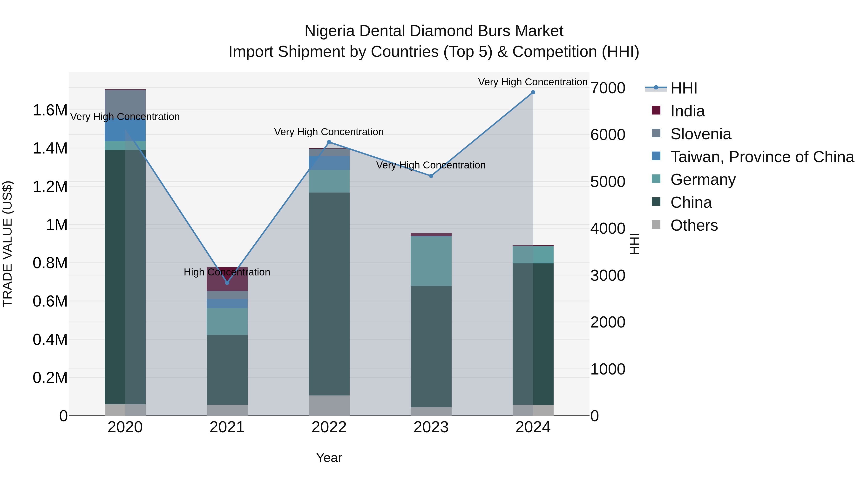Screen dimensions: 868x488
Task: Click the 'High Concentration' annotation at 2021
Action: (227, 272)
